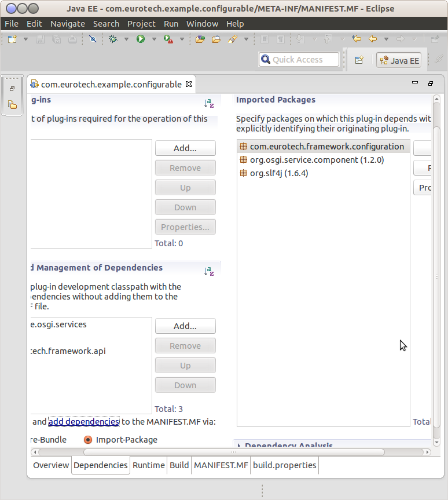
Task: Sort Required Plug-ins alphabetically
Action: click(209, 103)
